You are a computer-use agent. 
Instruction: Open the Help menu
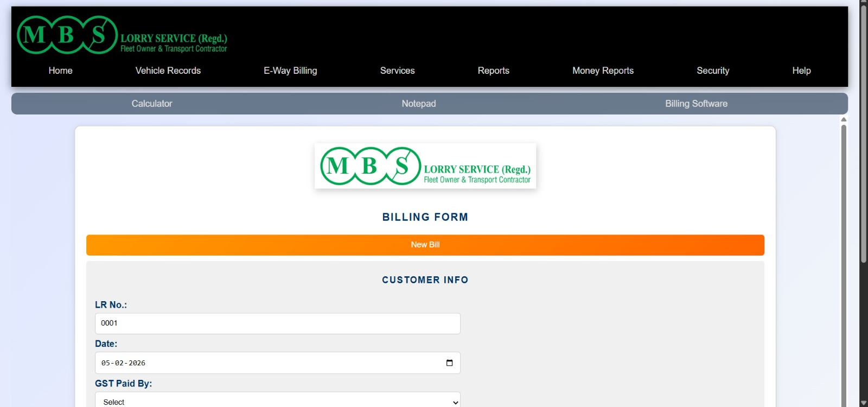coord(801,71)
